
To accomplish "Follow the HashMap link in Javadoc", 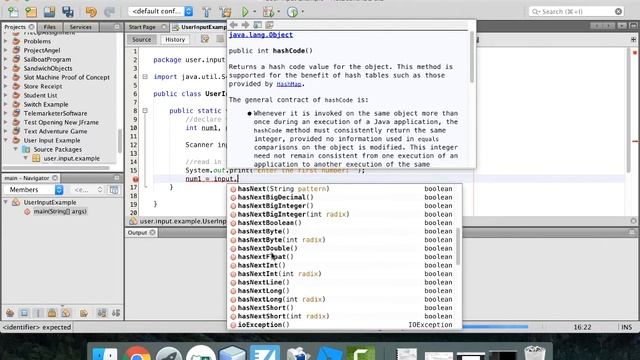I will (289, 84).
